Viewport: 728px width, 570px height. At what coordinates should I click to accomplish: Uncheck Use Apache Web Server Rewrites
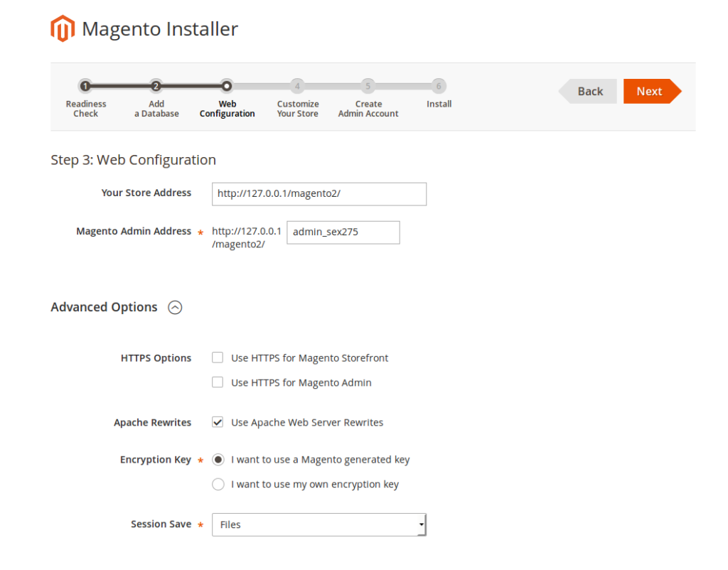[218, 422]
